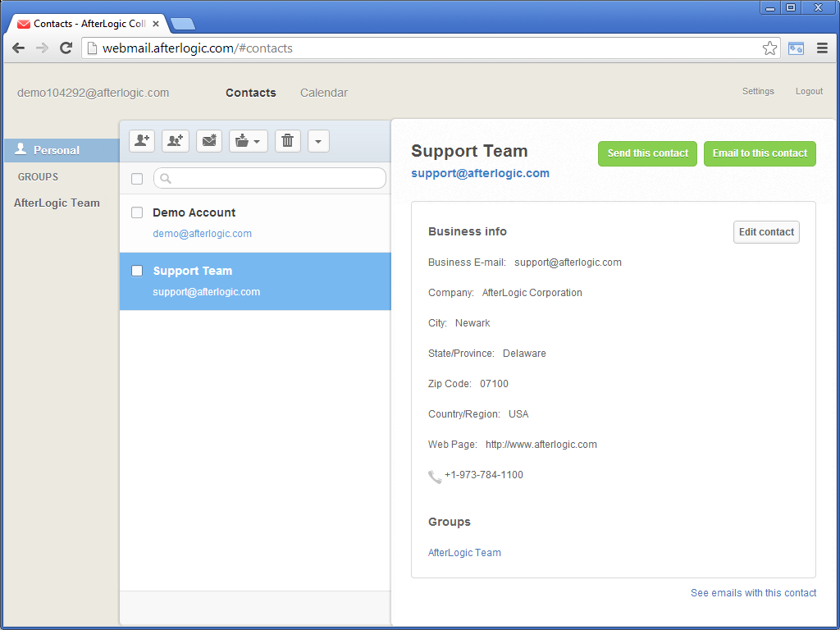This screenshot has height=630, width=840.
Task: Click the zip code value 07100
Action: (494, 384)
